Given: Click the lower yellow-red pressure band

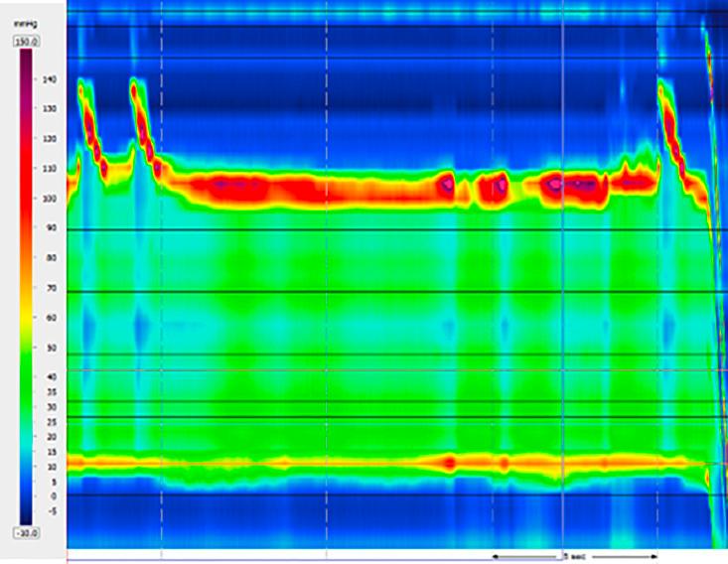Looking at the screenshot, I should 397,463.
